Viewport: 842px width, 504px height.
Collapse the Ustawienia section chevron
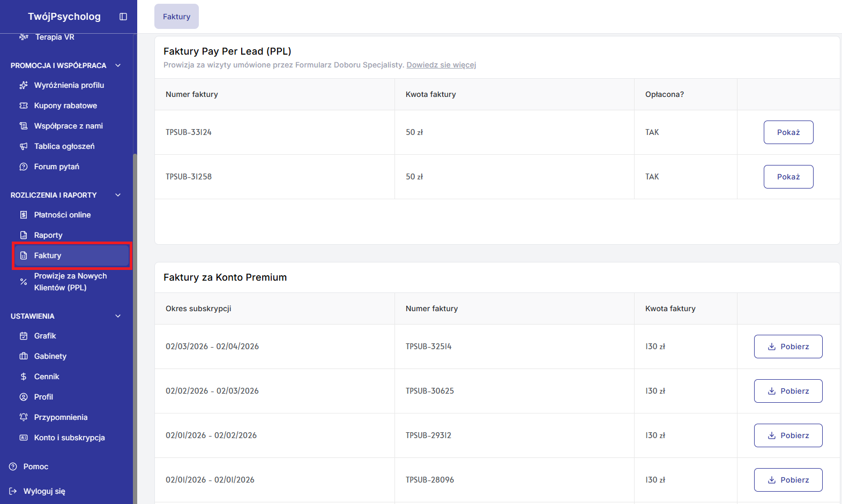[x=118, y=316]
